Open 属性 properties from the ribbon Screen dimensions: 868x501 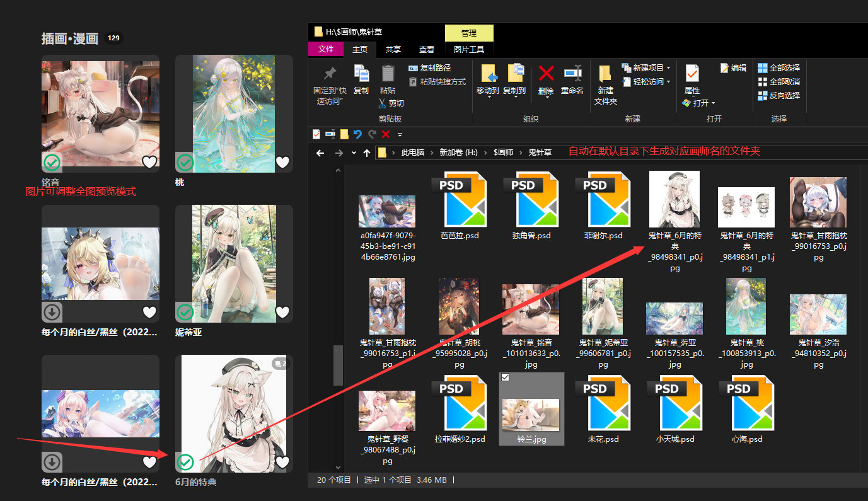[x=692, y=74]
